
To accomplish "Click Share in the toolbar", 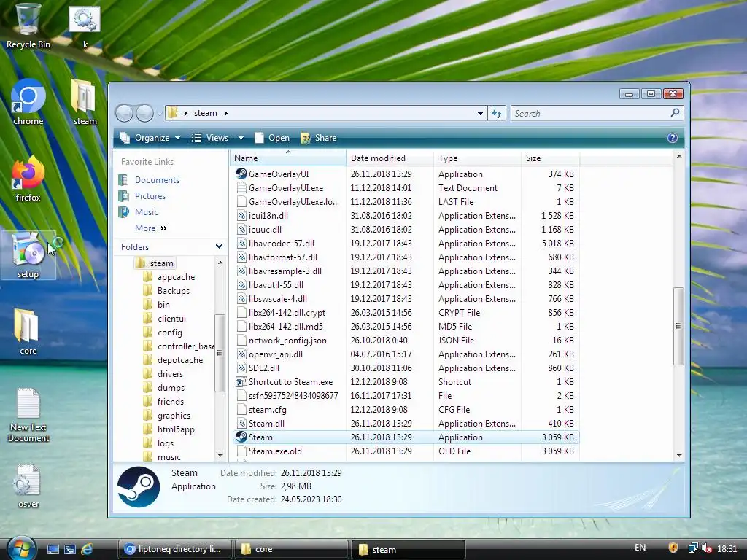I will [319, 138].
